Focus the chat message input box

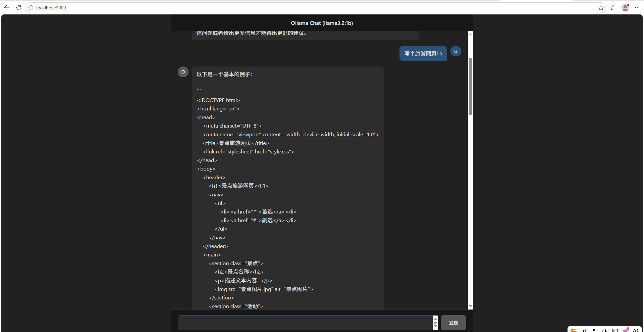pyautogui.click(x=305, y=323)
